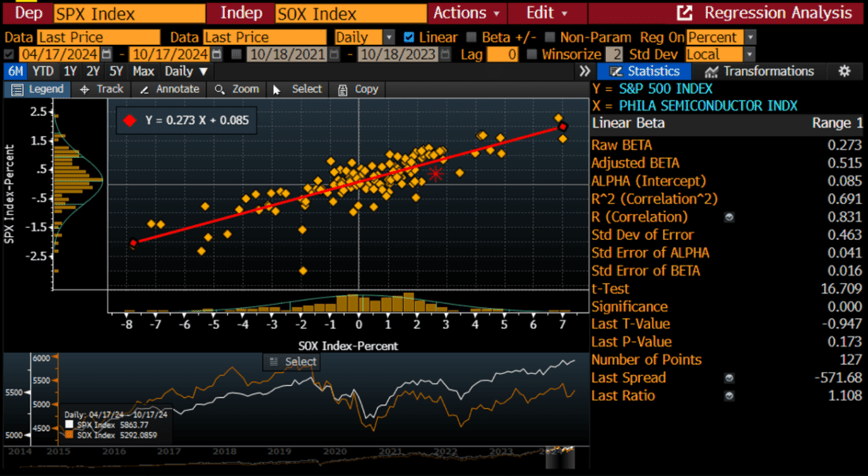The image size is (868, 476).
Task: Open settings gear icon
Action: click(844, 71)
